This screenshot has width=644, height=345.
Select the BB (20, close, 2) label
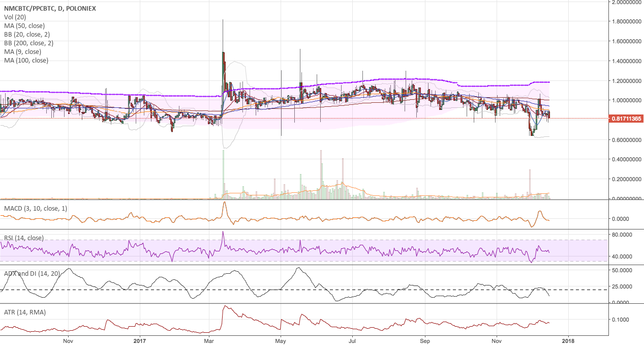(x=27, y=35)
